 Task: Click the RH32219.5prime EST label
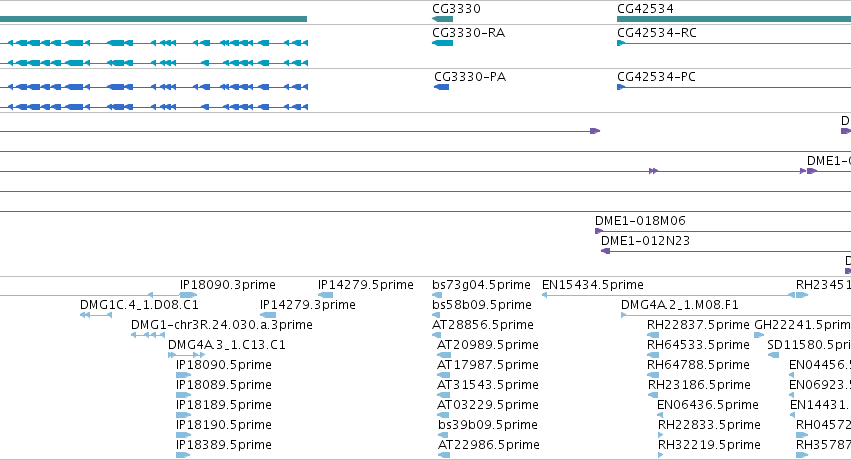point(709,445)
